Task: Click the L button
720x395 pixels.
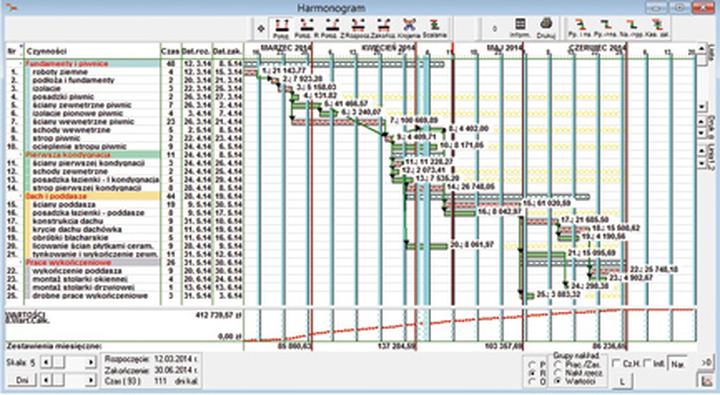Action: (622, 381)
